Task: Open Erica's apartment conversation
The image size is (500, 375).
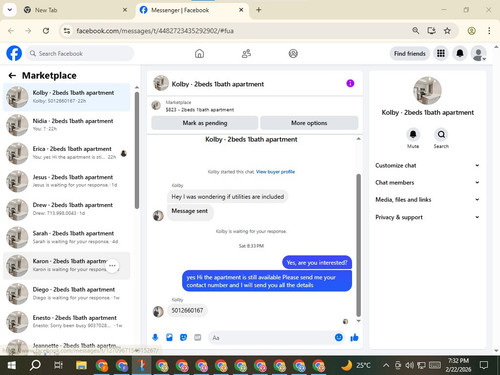Action: (x=67, y=153)
